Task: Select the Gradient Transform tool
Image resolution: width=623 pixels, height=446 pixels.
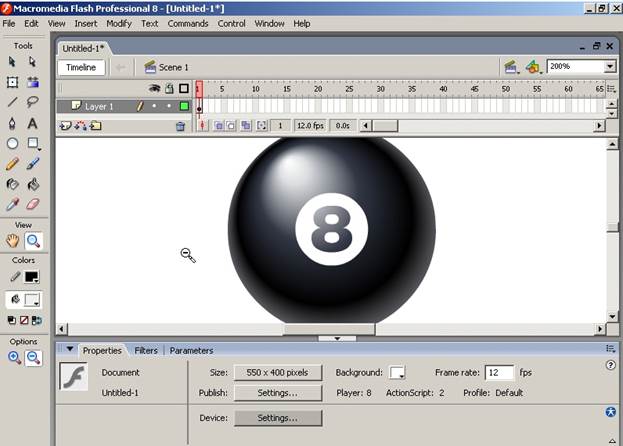Action: (x=33, y=82)
